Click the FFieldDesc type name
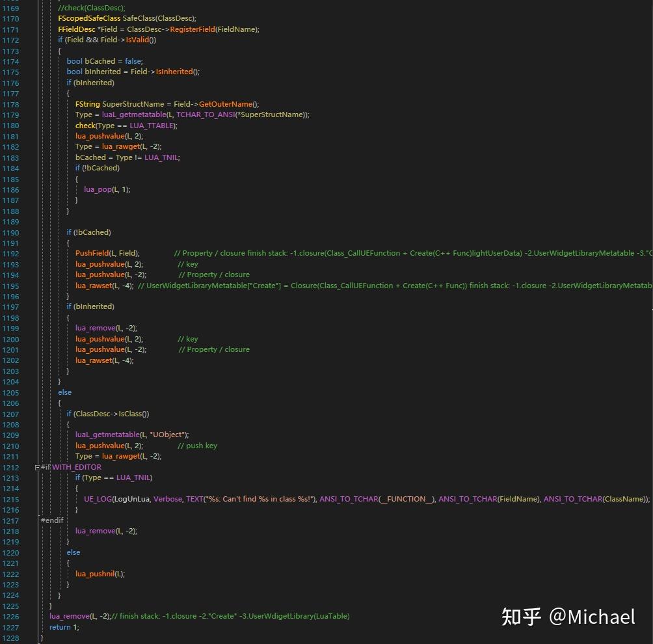653x644 pixels. (77, 29)
